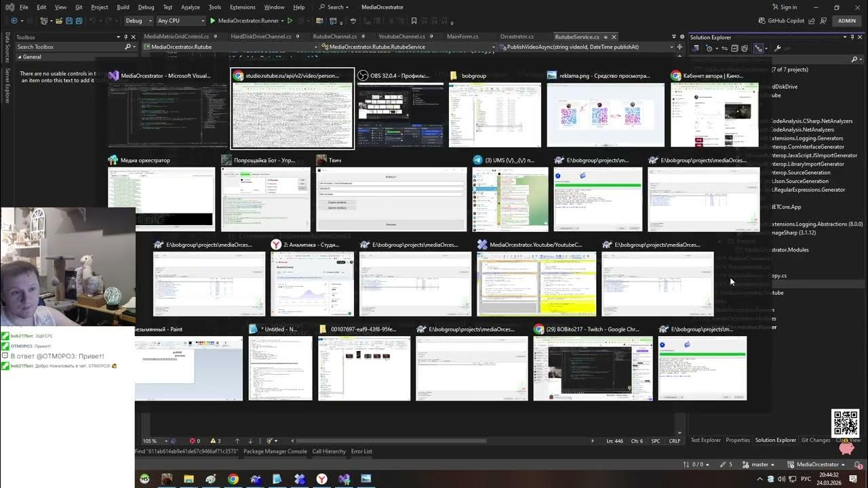Viewport: 868px width, 488px height.
Task: Open the Extensions menu
Action: click(243, 7)
